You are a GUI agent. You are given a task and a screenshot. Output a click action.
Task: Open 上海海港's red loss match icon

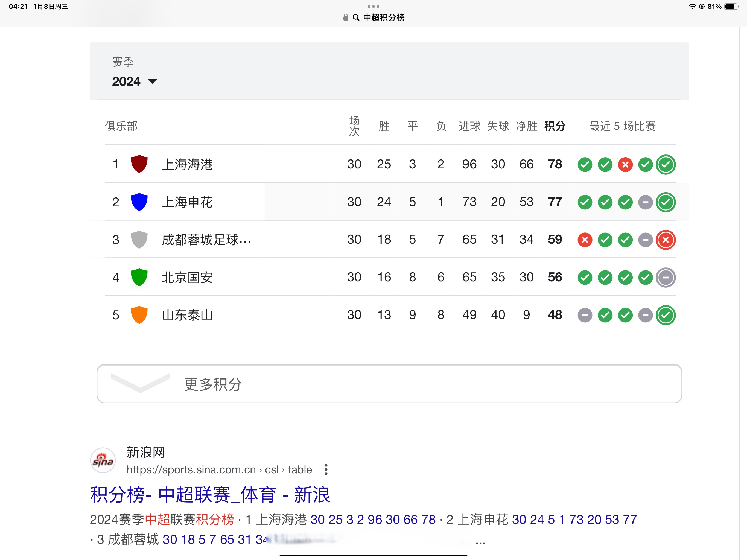[625, 165]
